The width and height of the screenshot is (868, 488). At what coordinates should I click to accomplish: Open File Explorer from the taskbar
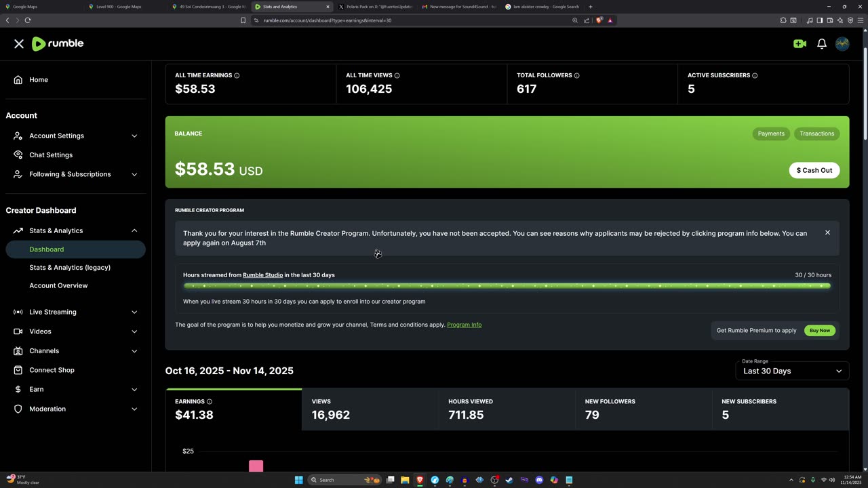click(x=405, y=480)
